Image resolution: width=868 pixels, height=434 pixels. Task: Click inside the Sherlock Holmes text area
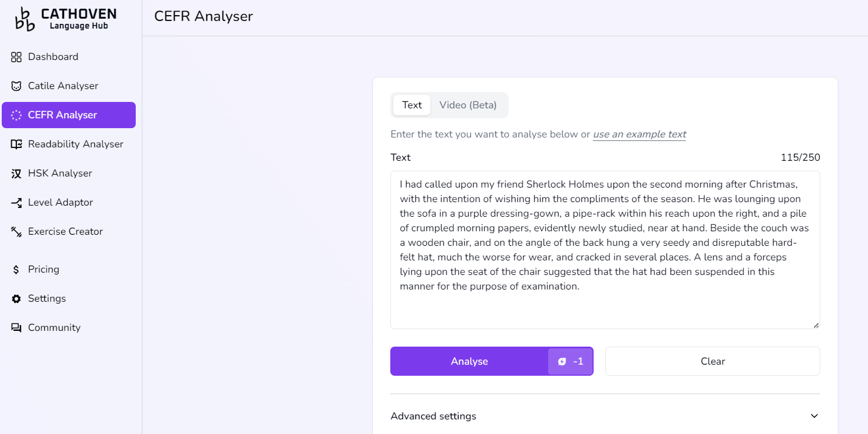click(605, 249)
